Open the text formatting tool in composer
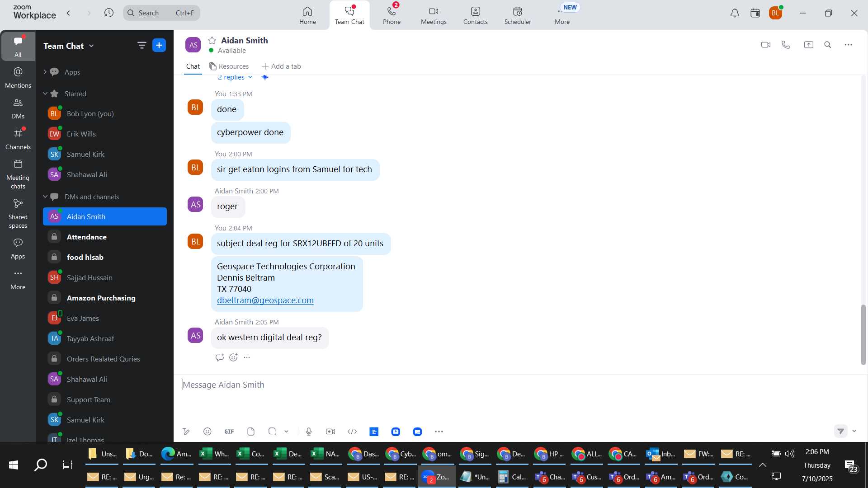 point(186,432)
